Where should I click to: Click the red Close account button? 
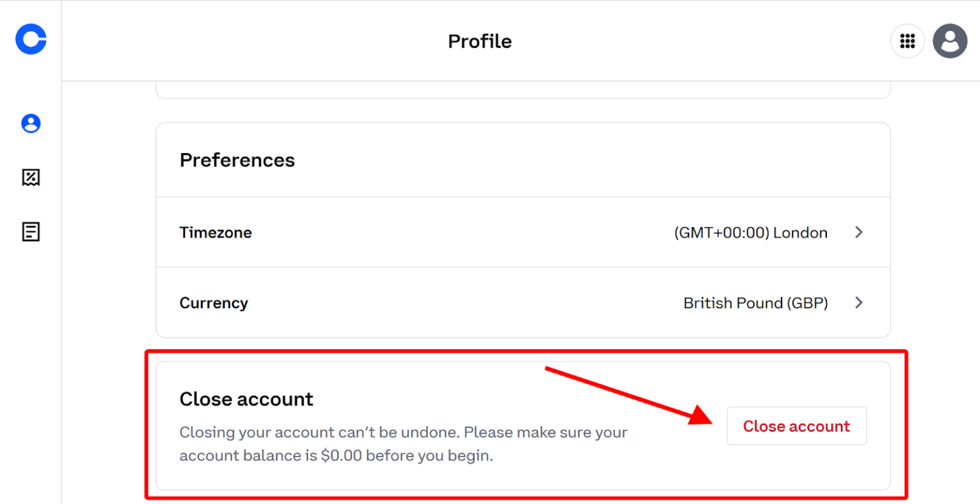[x=796, y=426]
